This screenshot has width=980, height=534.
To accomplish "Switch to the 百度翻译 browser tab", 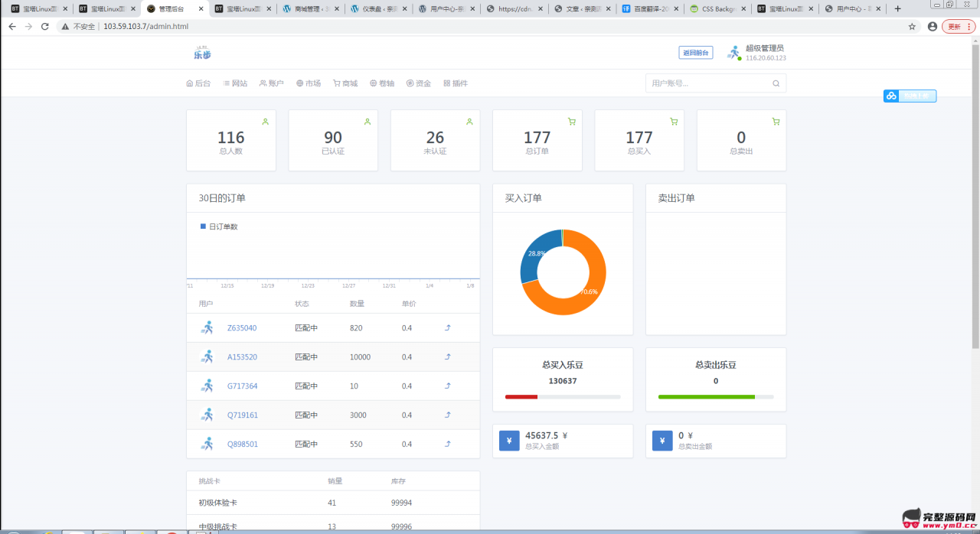I will coord(649,8).
